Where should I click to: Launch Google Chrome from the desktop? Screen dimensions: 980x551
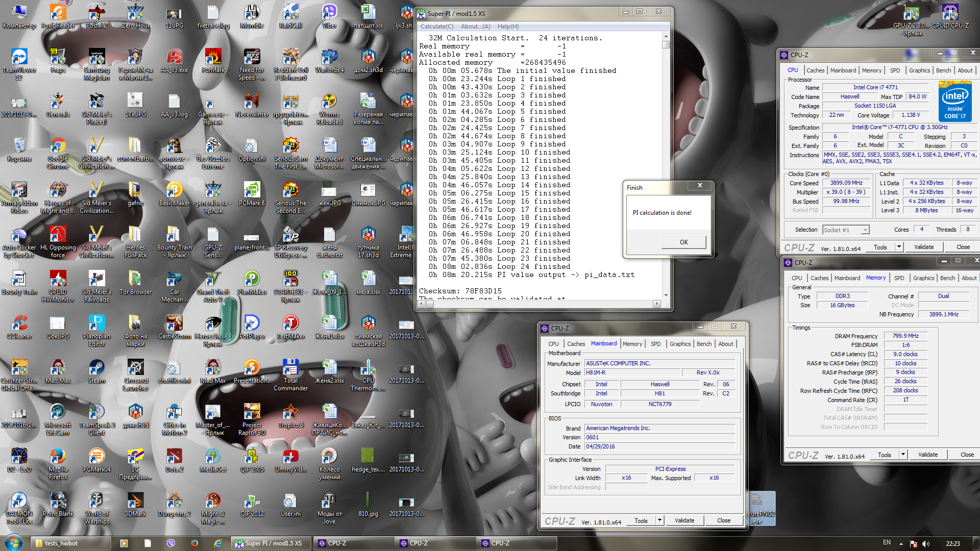[x=58, y=154]
